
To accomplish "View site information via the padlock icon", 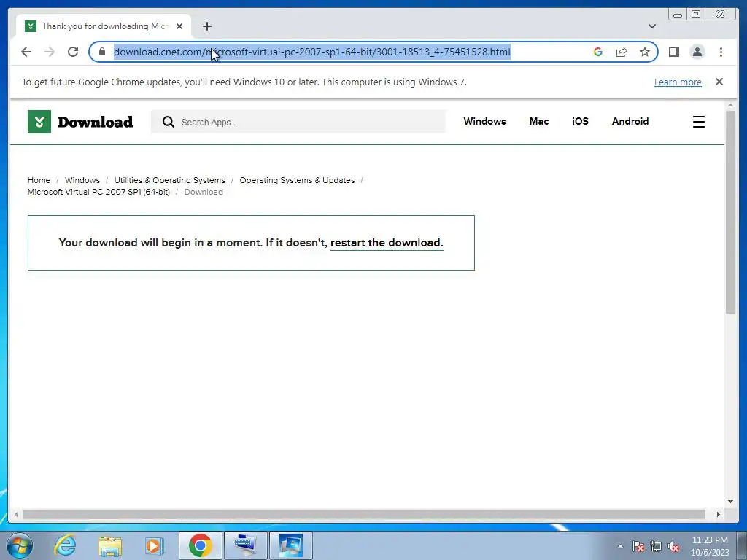I will 102,52.
